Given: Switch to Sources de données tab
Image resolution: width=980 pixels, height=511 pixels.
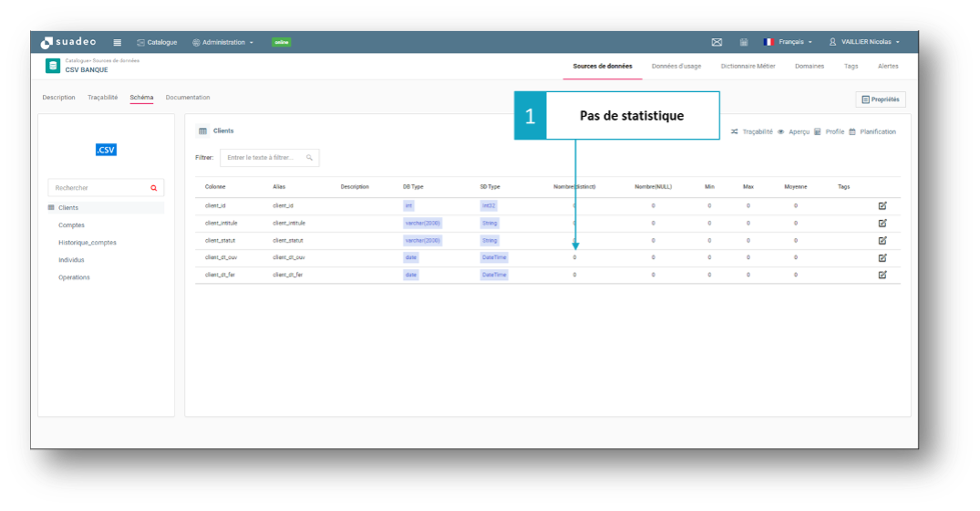Looking at the screenshot, I should 603,67.
